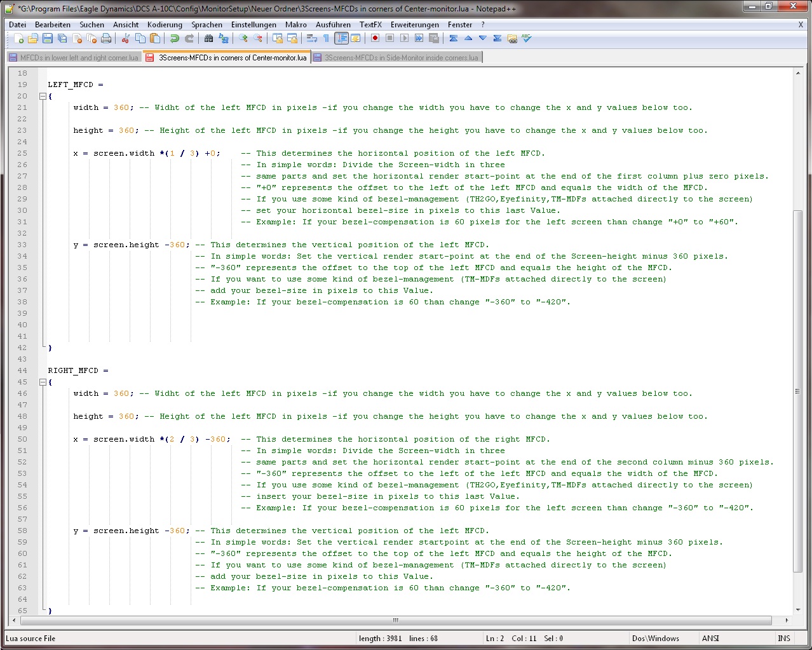Viewport: 812px width, 650px height.
Task: Open the Fenster menu
Action: tap(460, 25)
